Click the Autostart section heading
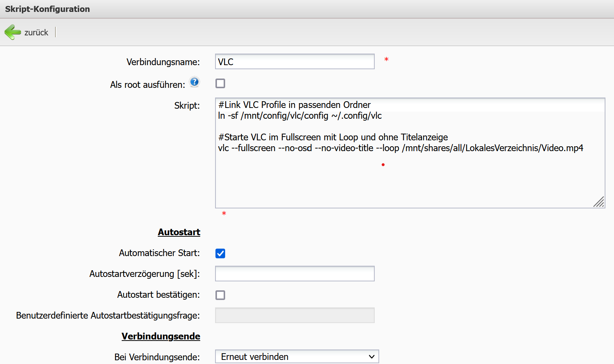The width and height of the screenshot is (614, 364). pyautogui.click(x=179, y=232)
